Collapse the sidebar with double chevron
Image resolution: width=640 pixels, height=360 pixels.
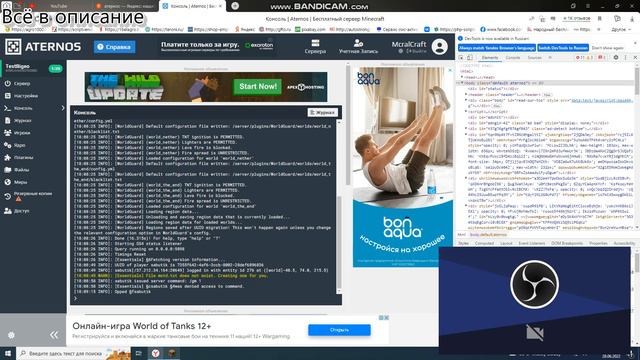(x=54, y=335)
